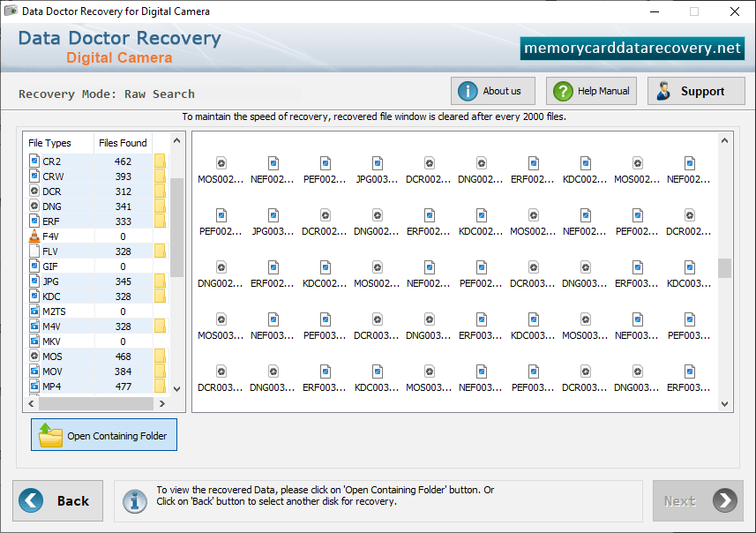Click the 393 count for CRW
Image resolution: width=756 pixels, height=533 pixels.
pyautogui.click(x=123, y=176)
